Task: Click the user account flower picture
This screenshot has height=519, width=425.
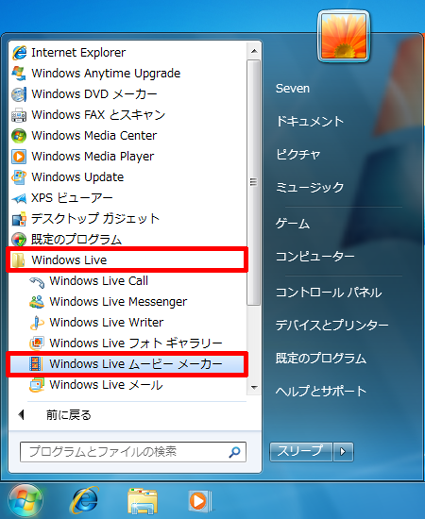Action: click(x=344, y=36)
